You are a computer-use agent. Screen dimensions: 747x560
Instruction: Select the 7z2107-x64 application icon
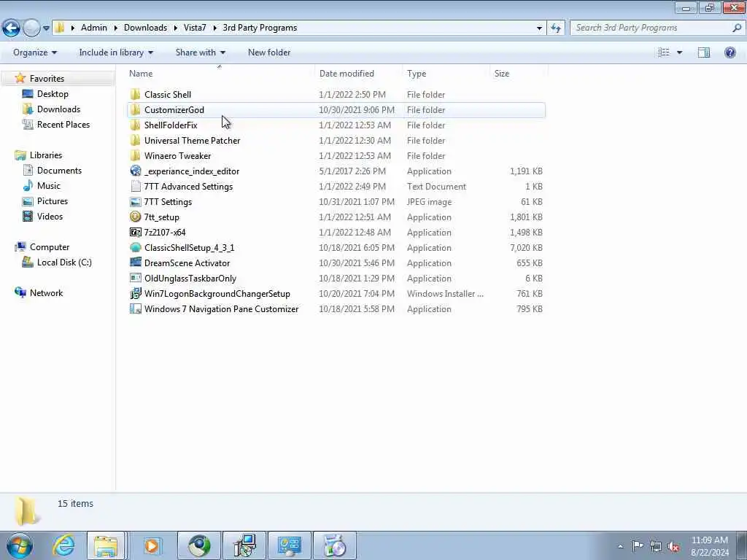(x=135, y=232)
